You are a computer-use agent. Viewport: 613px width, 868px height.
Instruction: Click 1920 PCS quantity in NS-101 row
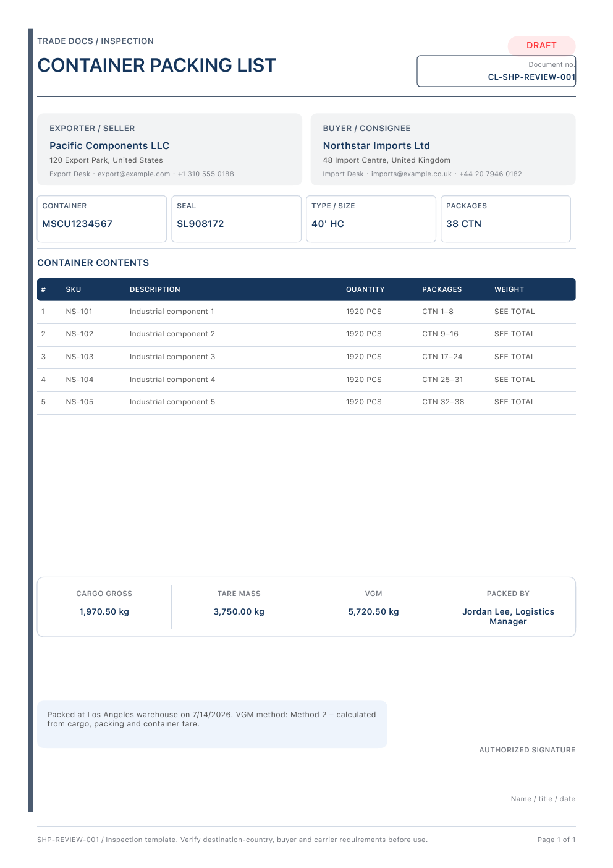coord(364,312)
